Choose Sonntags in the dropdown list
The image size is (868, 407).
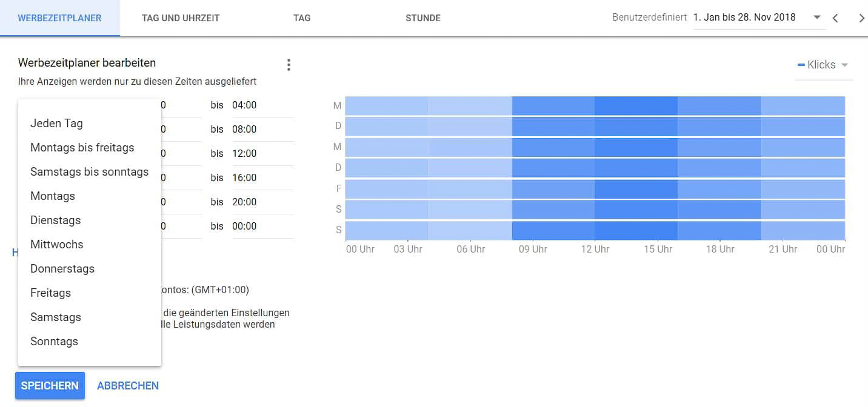(x=54, y=342)
